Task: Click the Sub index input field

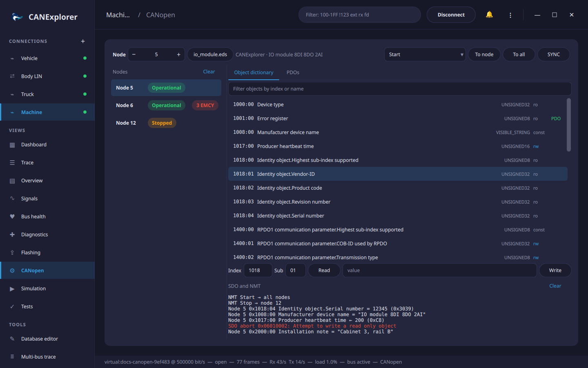Action: tap(296, 270)
